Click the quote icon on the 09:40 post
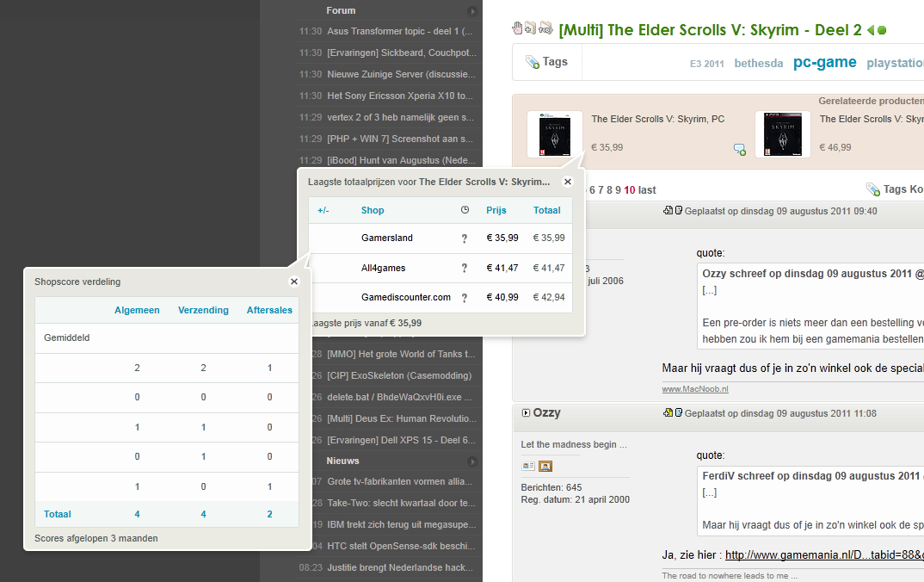 (668, 211)
